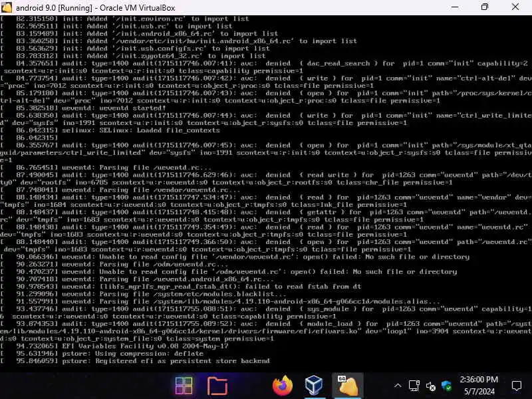Switch to the running android VM taskbar icon
The image size is (532, 399).
click(347, 386)
